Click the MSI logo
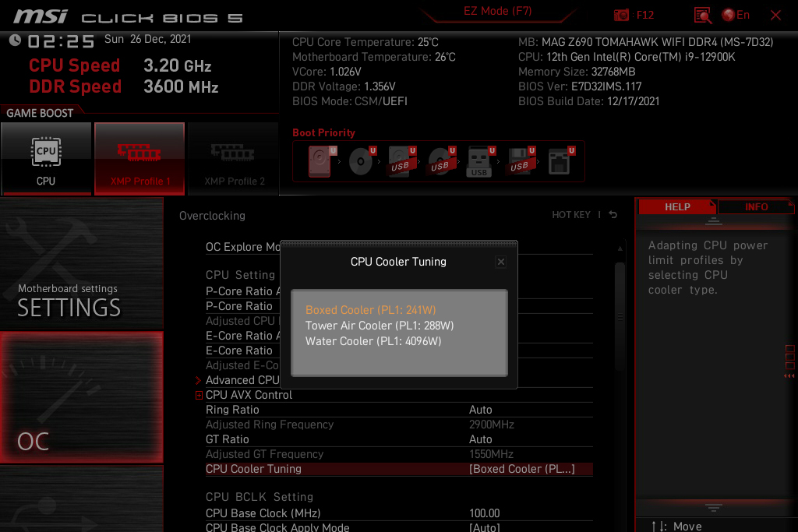The width and height of the screenshot is (798, 532). (41, 16)
